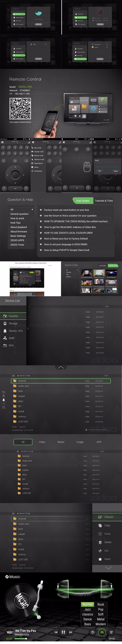122x644 pixels.
Task: Go back to the previous track
Action: [56, 632]
